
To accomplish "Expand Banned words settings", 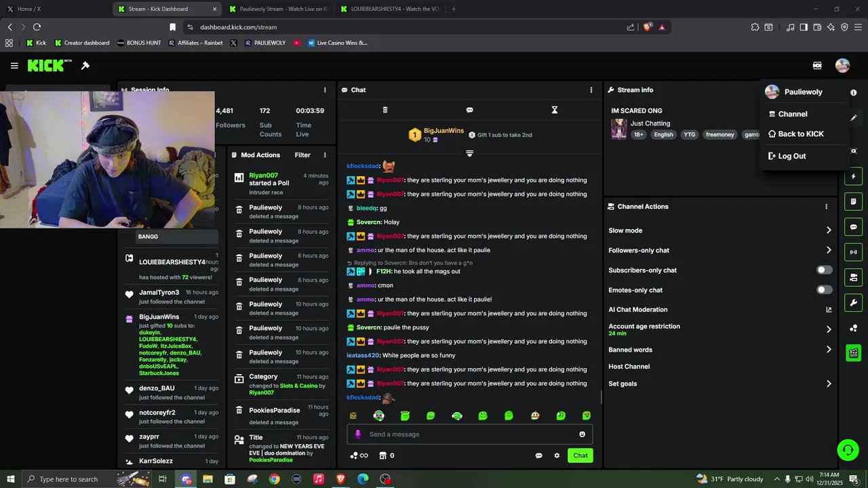I will pyautogui.click(x=828, y=350).
